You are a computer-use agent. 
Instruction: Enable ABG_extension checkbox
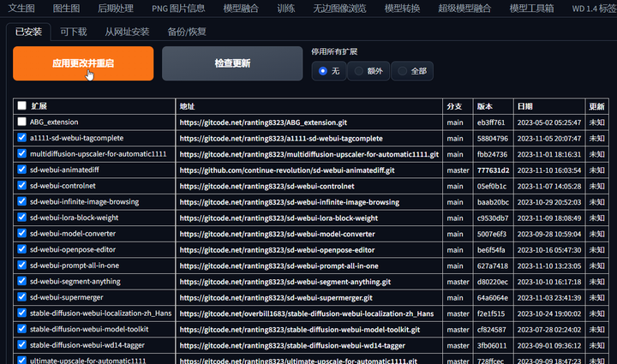(22, 122)
